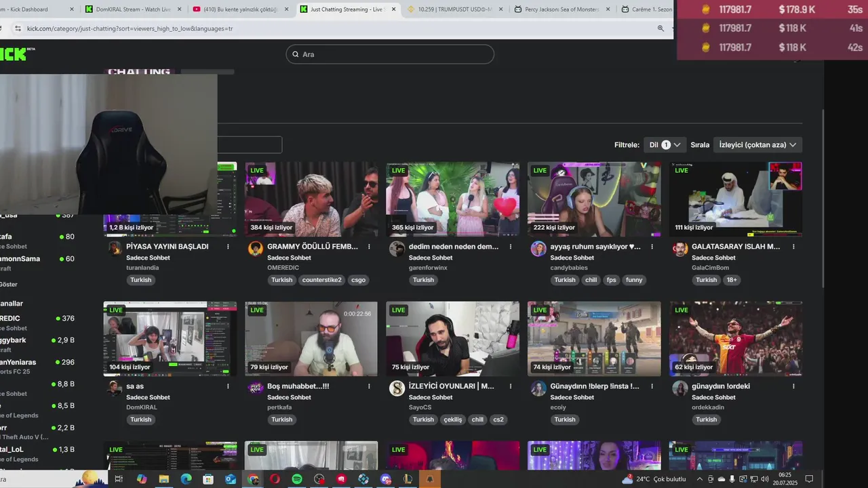Open three-dot menu for İZLEYİCİ OYUNLARI stream
868x488 pixels.
coord(511,386)
